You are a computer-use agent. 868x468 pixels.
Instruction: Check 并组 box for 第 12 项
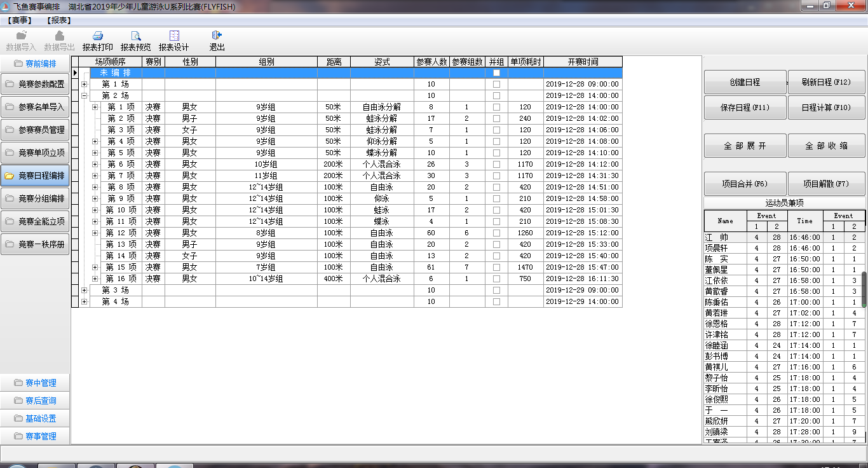tap(496, 233)
